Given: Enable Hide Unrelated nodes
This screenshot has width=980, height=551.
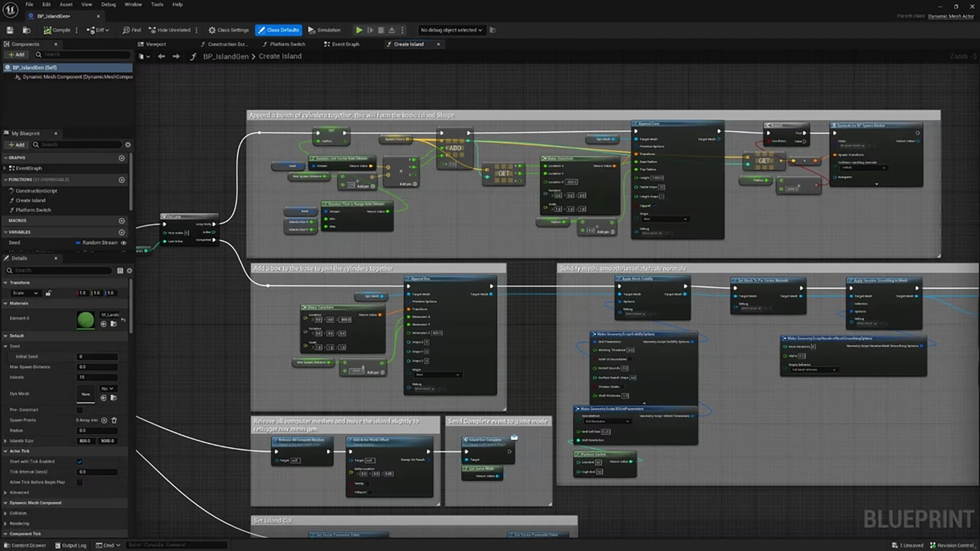Looking at the screenshot, I should click(x=168, y=30).
